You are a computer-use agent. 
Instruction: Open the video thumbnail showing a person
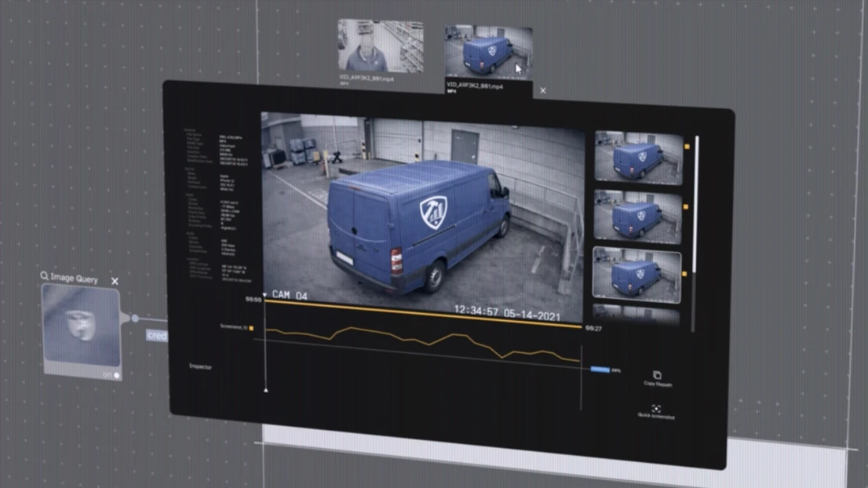coord(381,46)
